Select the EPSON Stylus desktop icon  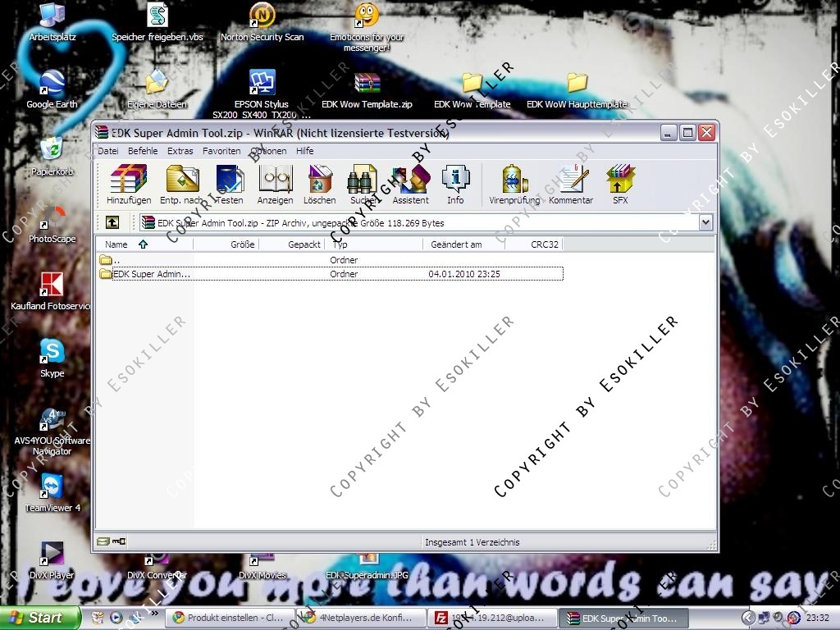click(262, 94)
